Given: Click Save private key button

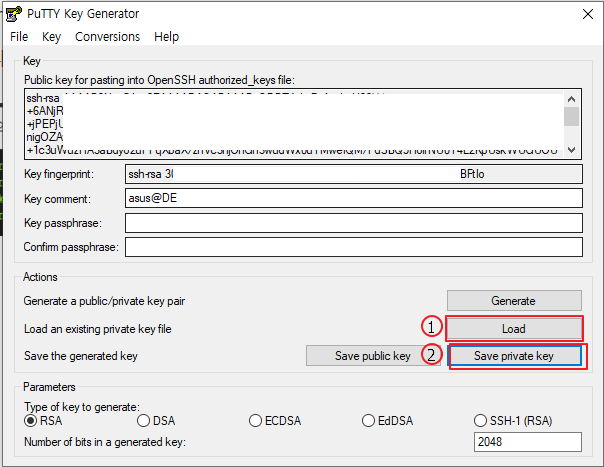Looking at the screenshot, I should (515, 356).
